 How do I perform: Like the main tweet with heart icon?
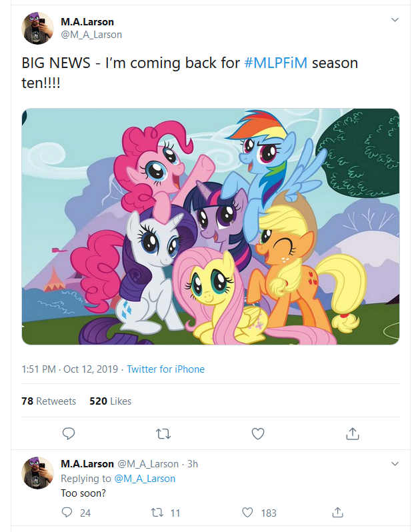[258, 433]
